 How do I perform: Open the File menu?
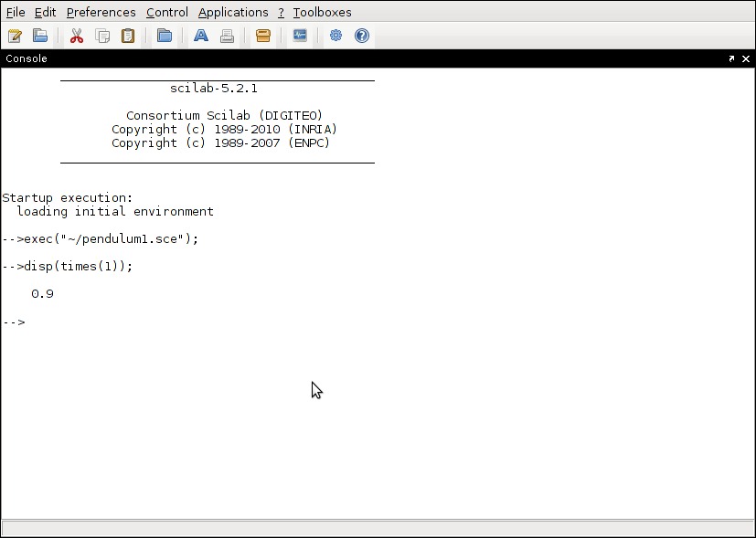click(x=16, y=12)
